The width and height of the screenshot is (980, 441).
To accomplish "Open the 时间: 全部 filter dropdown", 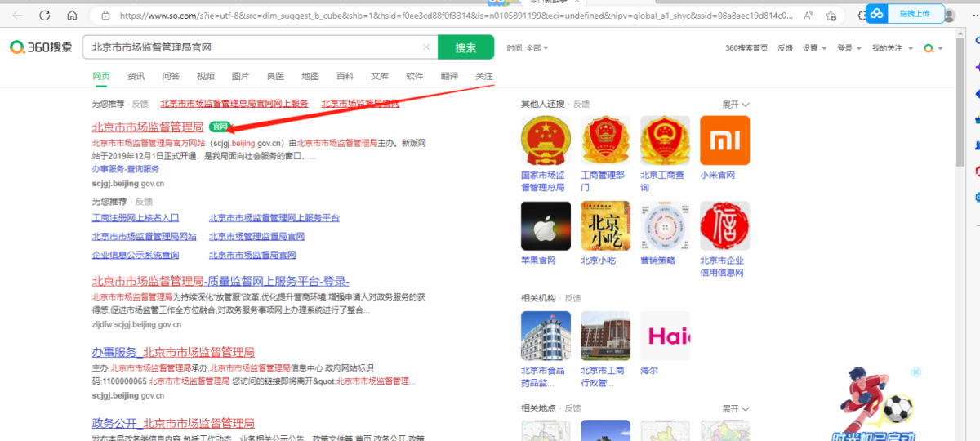I will coord(528,48).
